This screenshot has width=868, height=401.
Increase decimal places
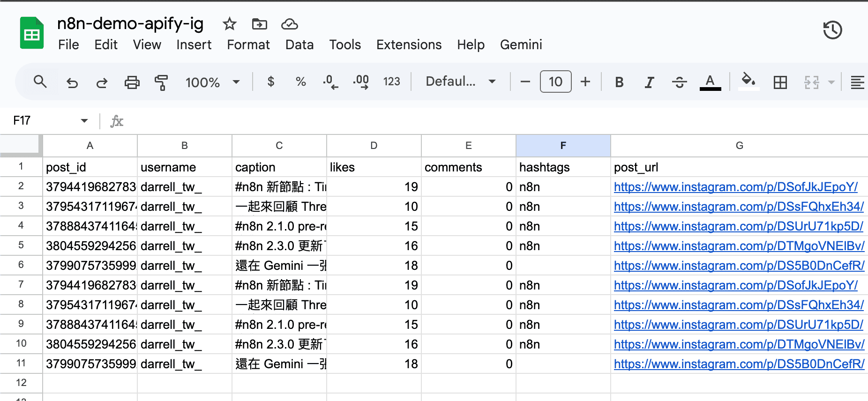361,82
